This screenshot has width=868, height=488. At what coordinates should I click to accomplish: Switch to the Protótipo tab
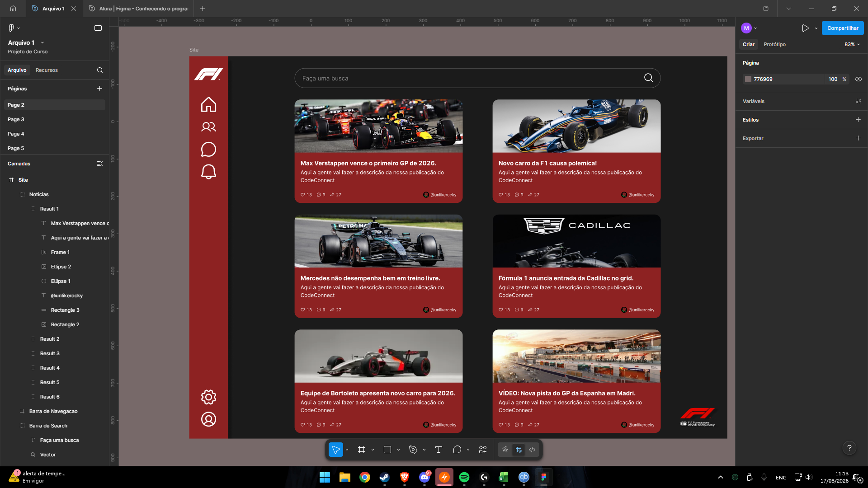click(x=774, y=44)
